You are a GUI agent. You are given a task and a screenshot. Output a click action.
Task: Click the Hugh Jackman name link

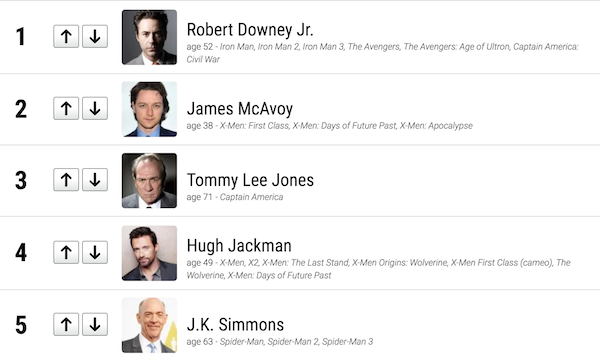point(239,246)
